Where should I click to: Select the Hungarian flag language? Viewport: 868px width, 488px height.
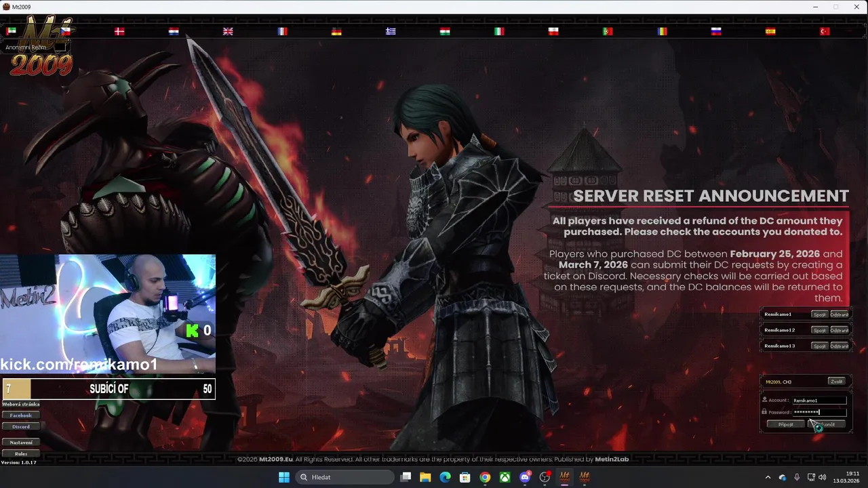click(x=445, y=31)
